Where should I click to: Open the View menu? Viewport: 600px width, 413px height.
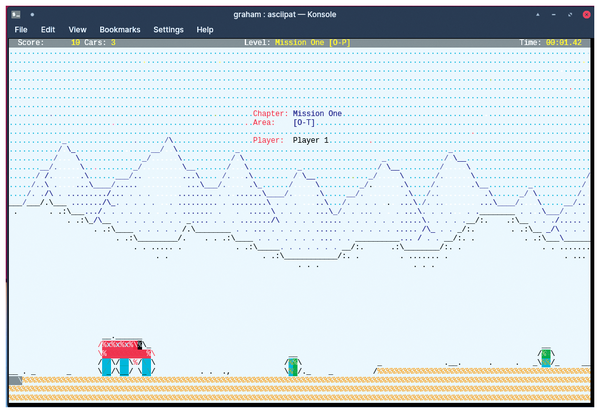point(77,29)
